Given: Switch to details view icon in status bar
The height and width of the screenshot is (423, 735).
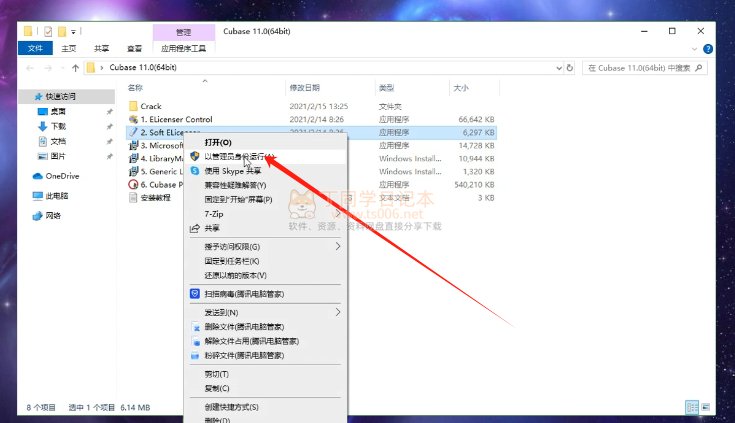Looking at the screenshot, I should [692, 407].
